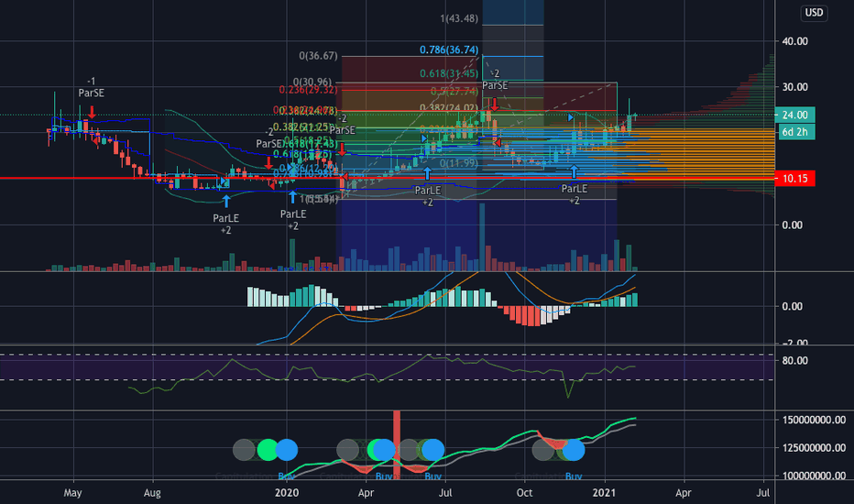The height and width of the screenshot is (504, 854).
Task: Select the red horizontal line at 10.15
Action: [387, 178]
